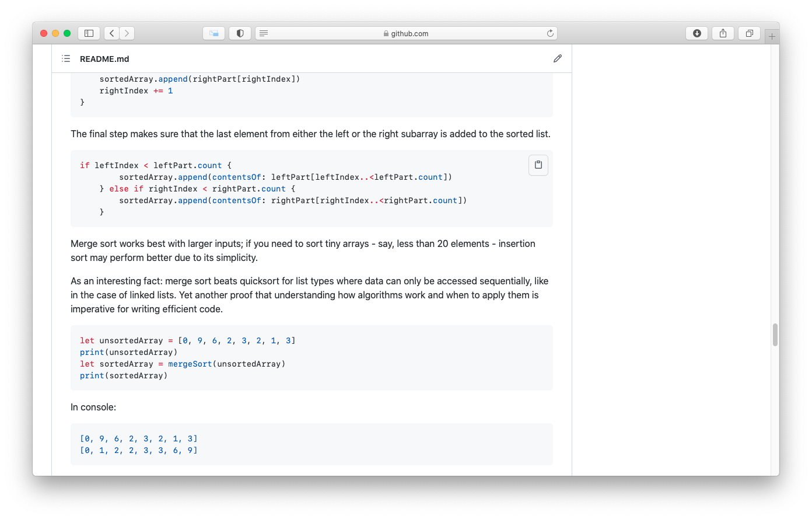The image size is (812, 519).
Task: Click 'let sortedArray = mergeSort' line
Action: point(183,364)
